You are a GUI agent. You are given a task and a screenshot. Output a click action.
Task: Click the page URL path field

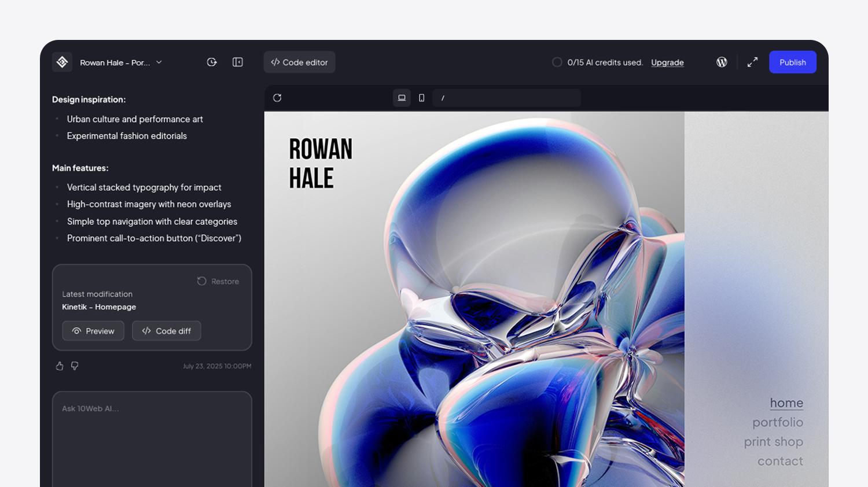(x=506, y=98)
